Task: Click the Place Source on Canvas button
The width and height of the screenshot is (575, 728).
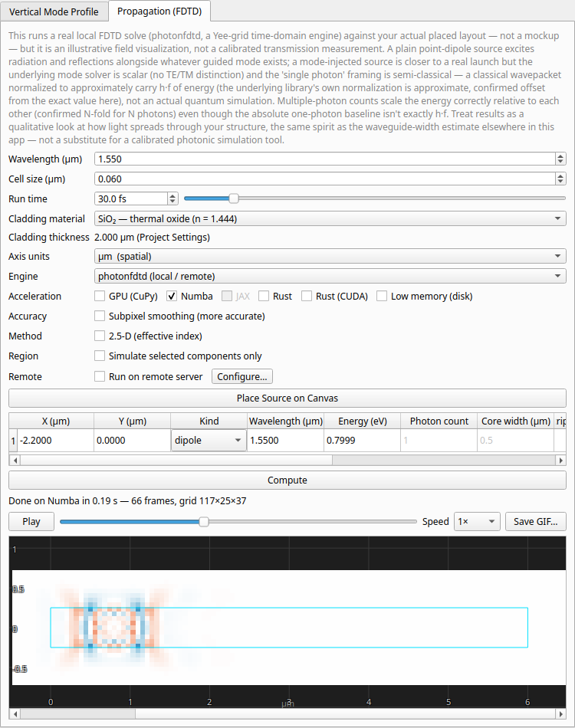Action: click(287, 398)
